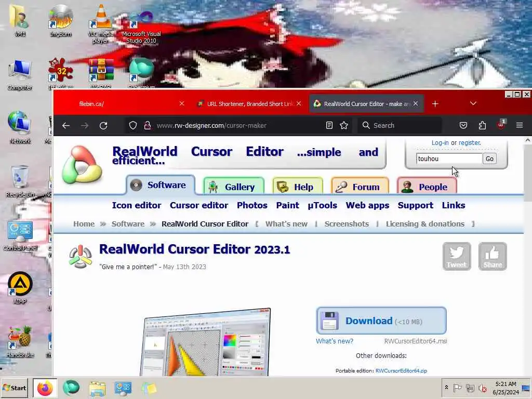Click the thumbs-up Share button
Viewport: 532px width, 399px height.
click(493, 257)
